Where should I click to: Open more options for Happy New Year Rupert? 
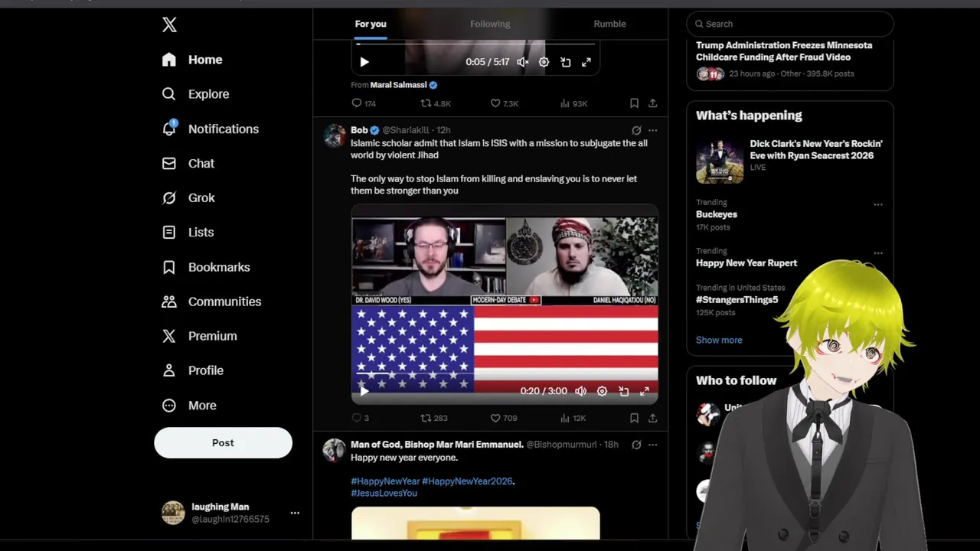click(x=878, y=253)
